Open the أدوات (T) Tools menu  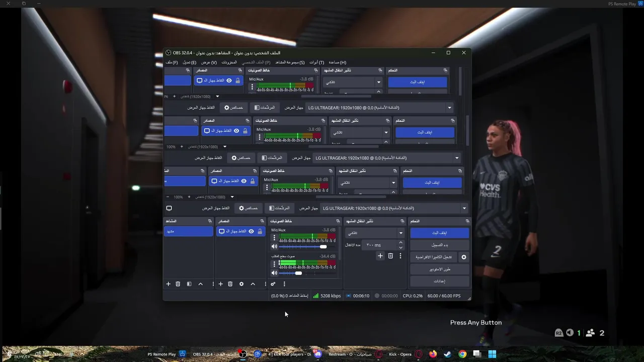click(x=316, y=62)
